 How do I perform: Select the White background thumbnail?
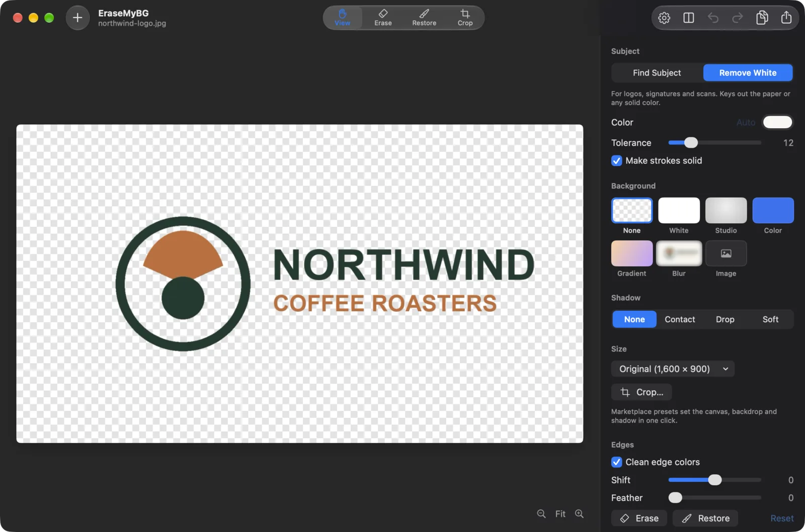[x=679, y=210]
